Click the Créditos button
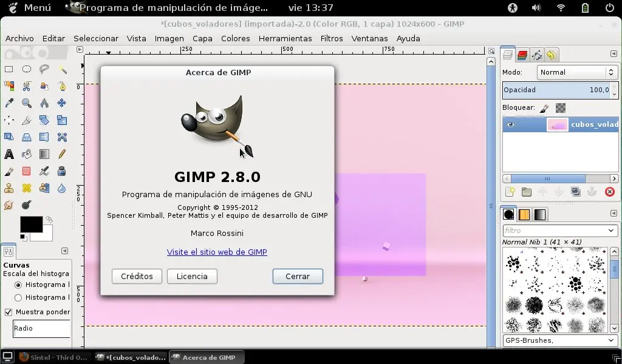The width and height of the screenshot is (622, 364). pyautogui.click(x=137, y=277)
